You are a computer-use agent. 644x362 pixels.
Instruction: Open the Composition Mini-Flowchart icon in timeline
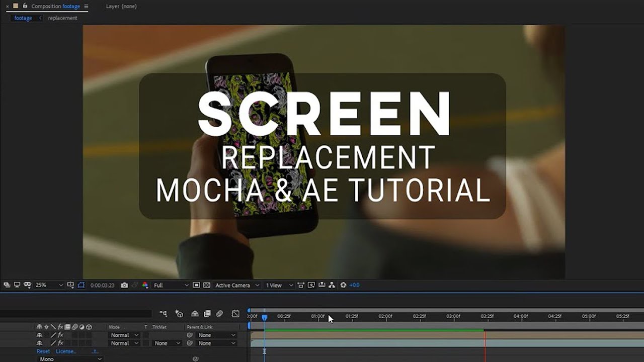(x=163, y=314)
